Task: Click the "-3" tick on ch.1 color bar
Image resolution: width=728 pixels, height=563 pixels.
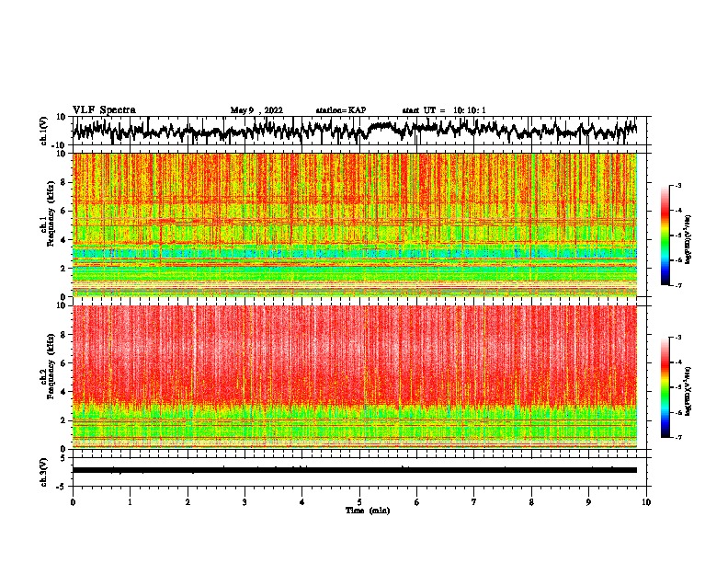Action: tap(677, 186)
